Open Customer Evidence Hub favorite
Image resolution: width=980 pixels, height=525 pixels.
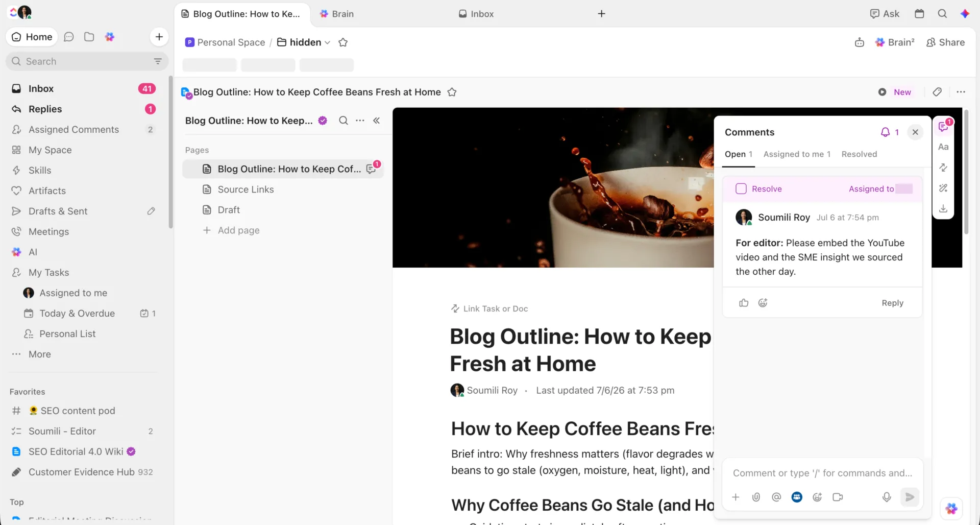point(84,472)
